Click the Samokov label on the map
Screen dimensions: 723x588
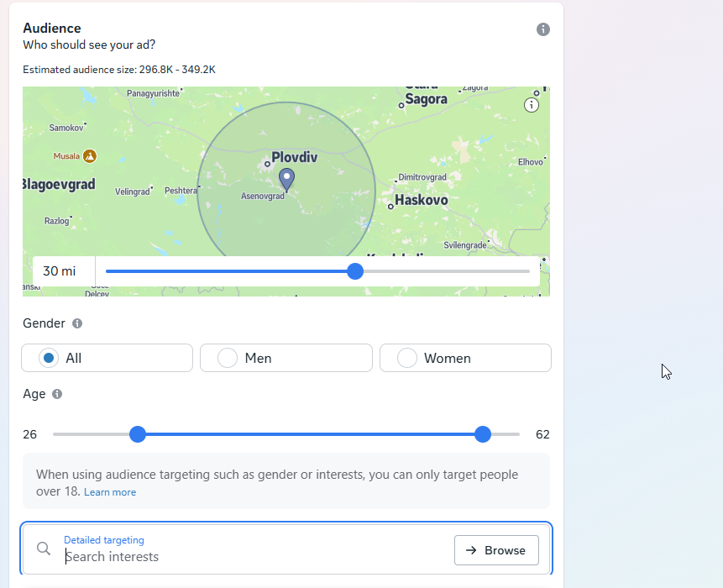coord(66,128)
